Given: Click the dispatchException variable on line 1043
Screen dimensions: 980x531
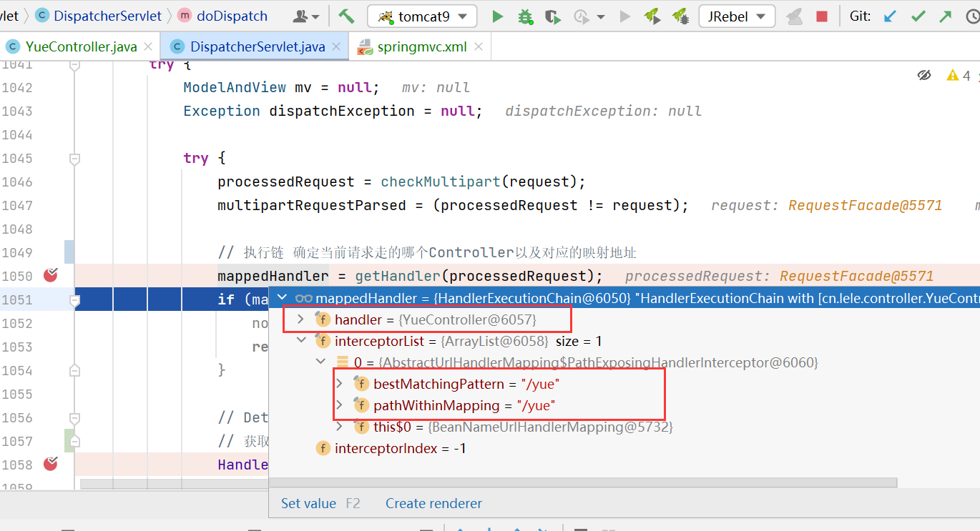Looking at the screenshot, I should tap(342, 111).
